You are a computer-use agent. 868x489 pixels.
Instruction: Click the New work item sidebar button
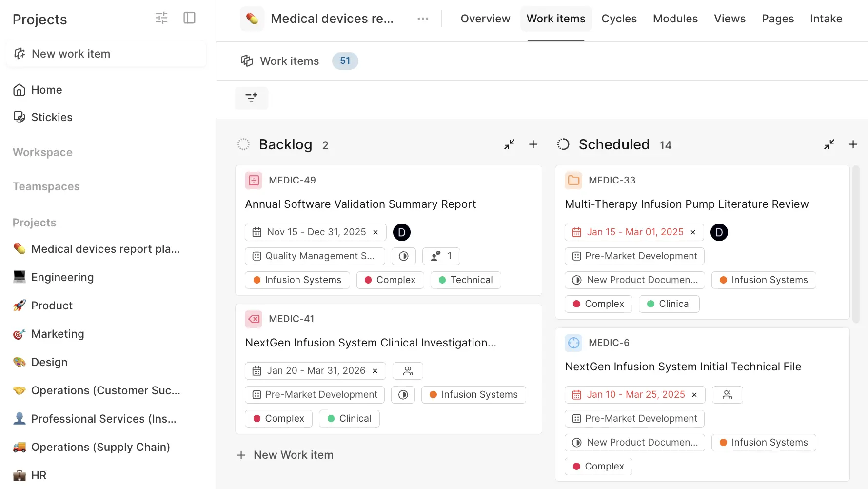(x=71, y=54)
